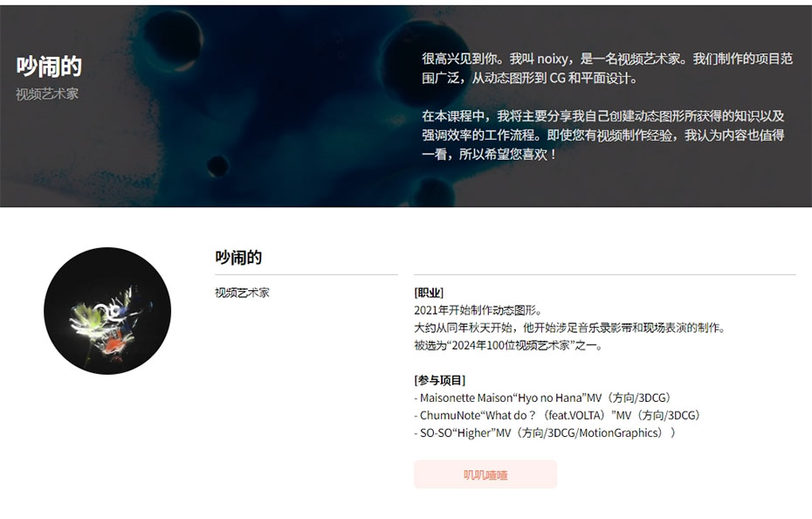Select the 视频艺术家 label under profile name

tap(242, 293)
